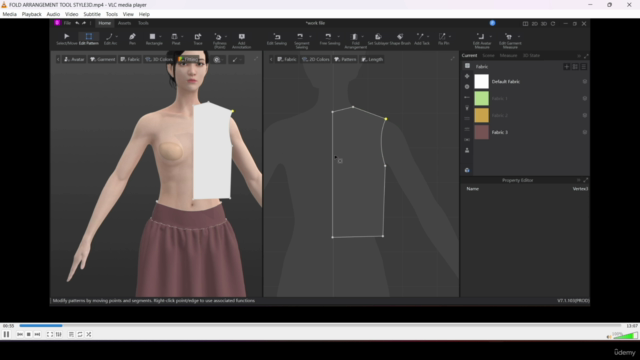Expand the Fold Arrangement dropdown arrow

click(362, 37)
